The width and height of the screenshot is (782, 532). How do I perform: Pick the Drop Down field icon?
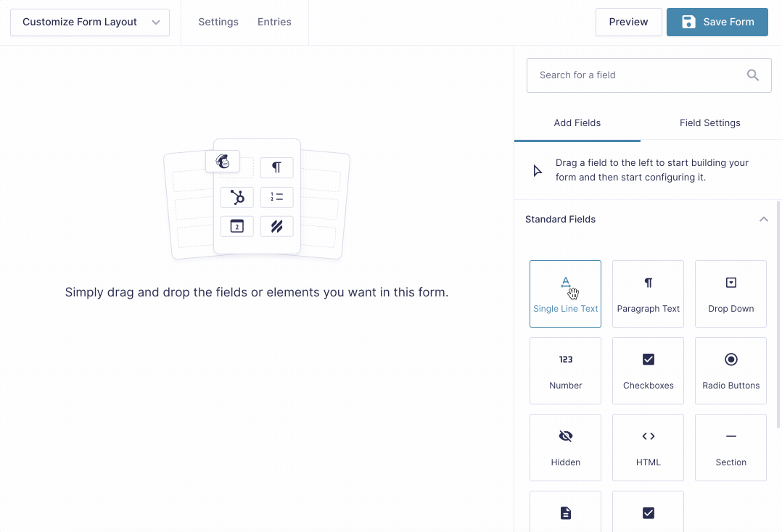click(730, 294)
